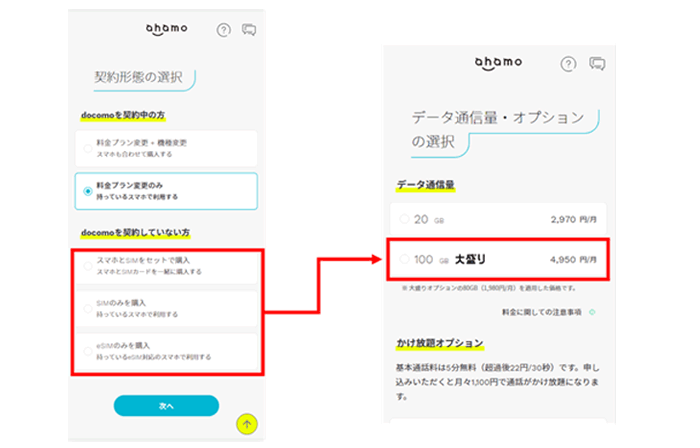Click the docomoを契約中の方 section label
Screen dimensions: 700x448
coord(123,115)
